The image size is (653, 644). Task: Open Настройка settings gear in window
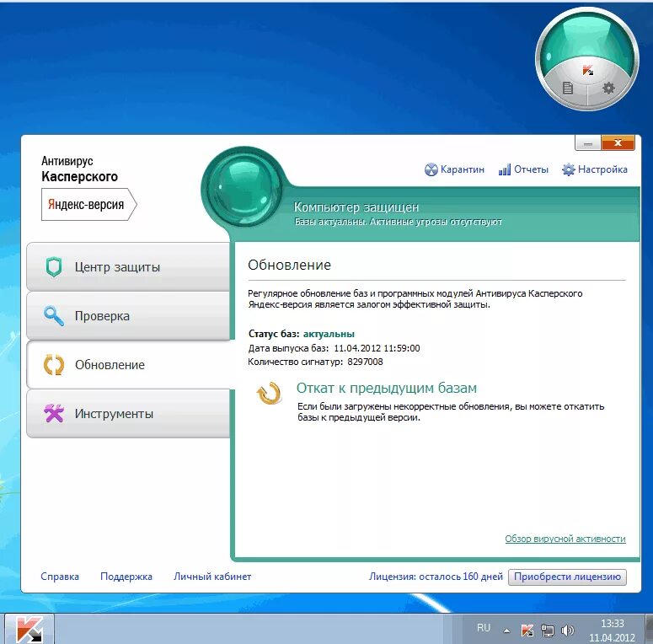pyautogui.click(x=568, y=169)
